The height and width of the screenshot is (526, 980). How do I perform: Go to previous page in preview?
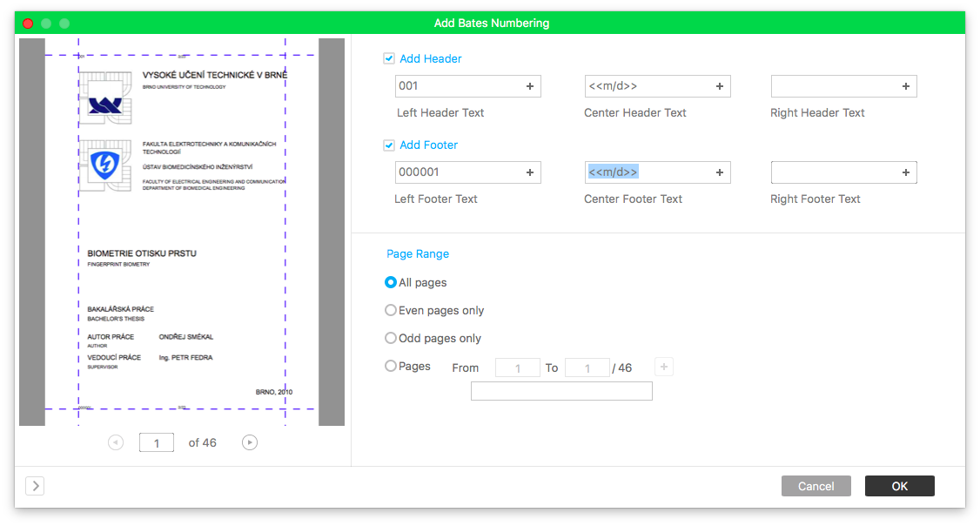116,442
